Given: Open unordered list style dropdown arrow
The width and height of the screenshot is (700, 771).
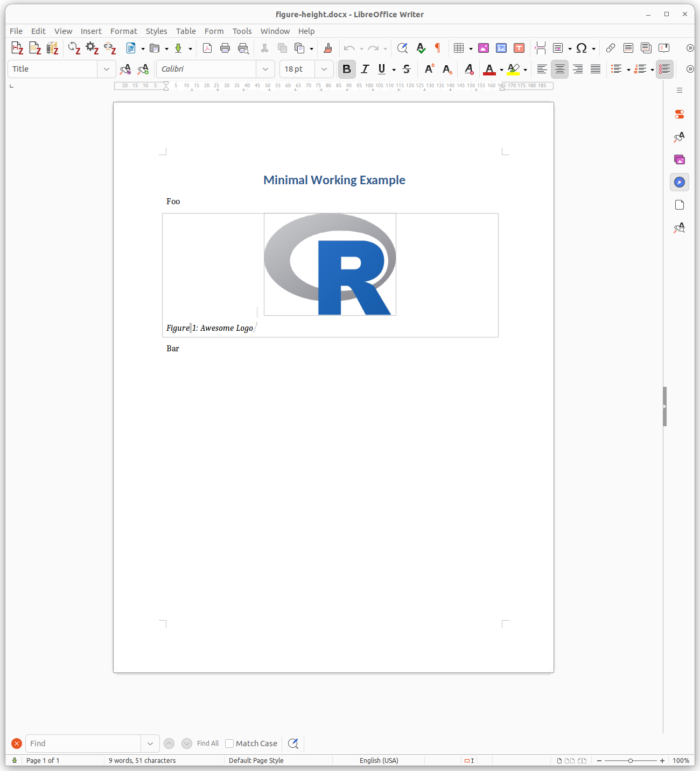Looking at the screenshot, I should pyautogui.click(x=628, y=70).
